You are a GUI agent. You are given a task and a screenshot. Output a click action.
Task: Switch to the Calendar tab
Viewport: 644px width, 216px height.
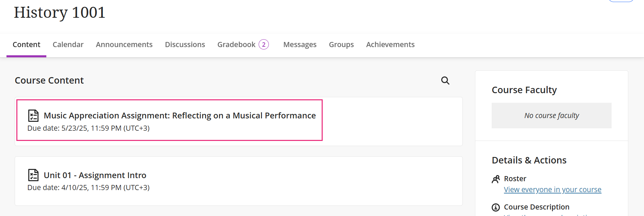pyautogui.click(x=68, y=45)
